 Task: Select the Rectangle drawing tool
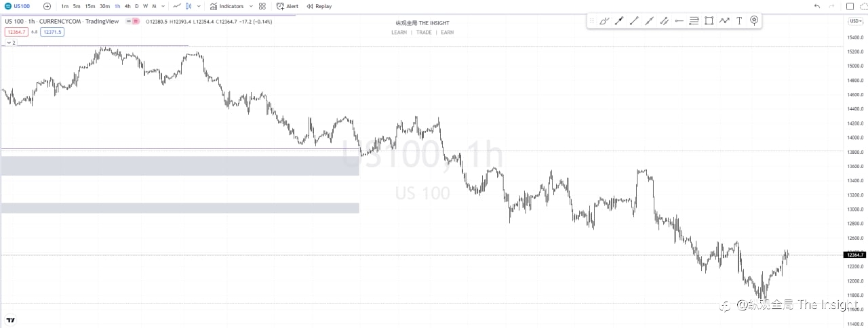(709, 21)
